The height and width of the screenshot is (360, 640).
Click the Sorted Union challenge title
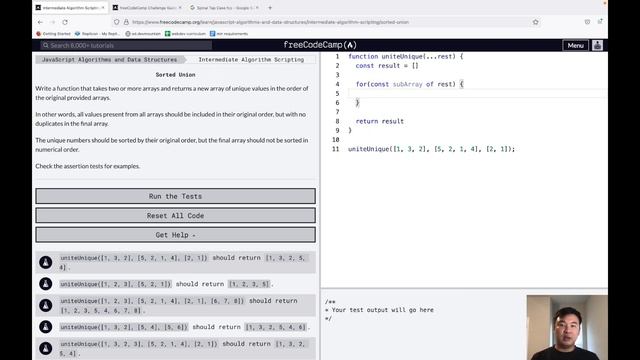click(x=176, y=75)
